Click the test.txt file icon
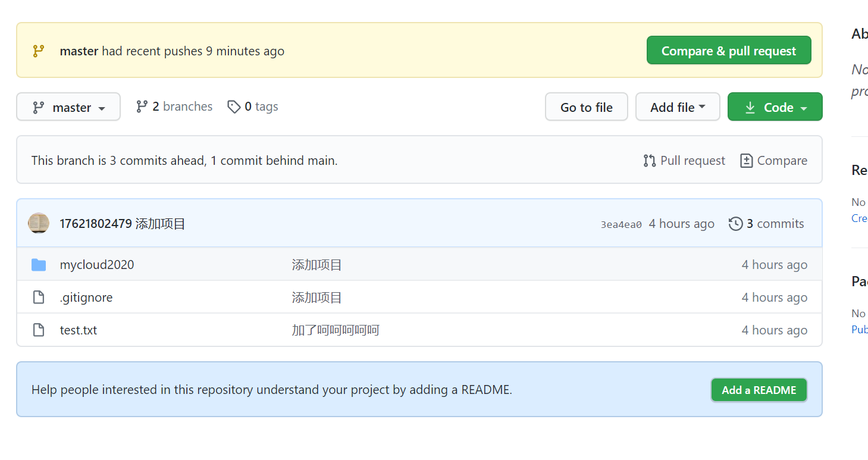The width and height of the screenshot is (868, 460). pyautogui.click(x=39, y=330)
